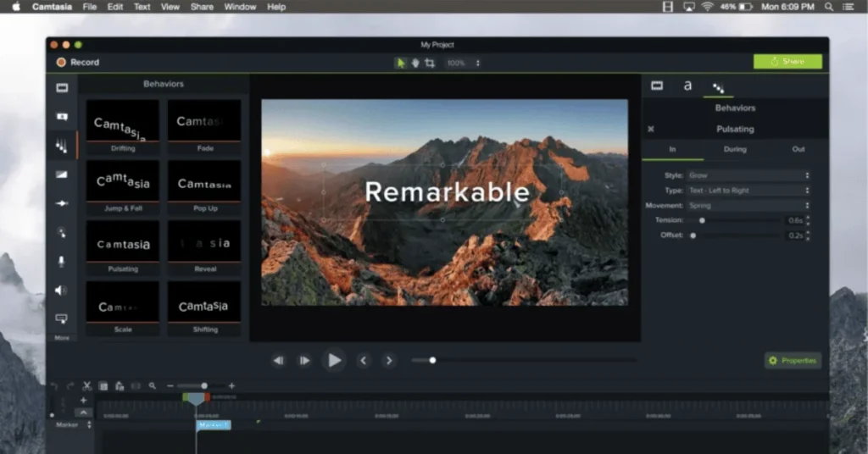Select the hand pan tool

(x=415, y=63)
